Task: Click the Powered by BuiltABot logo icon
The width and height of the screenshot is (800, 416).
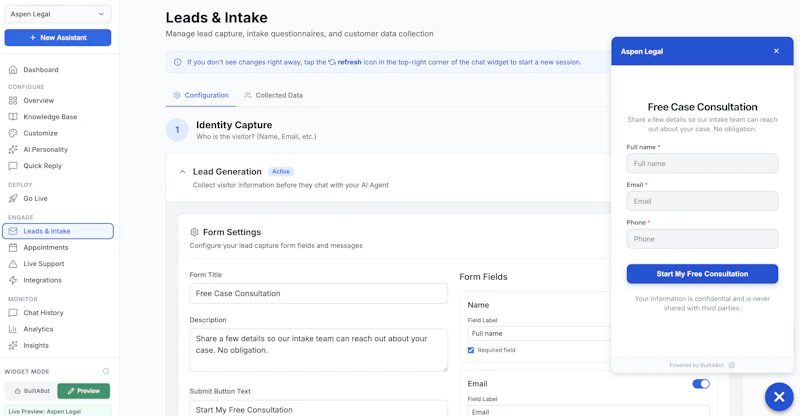Action: tap(732, 365)
